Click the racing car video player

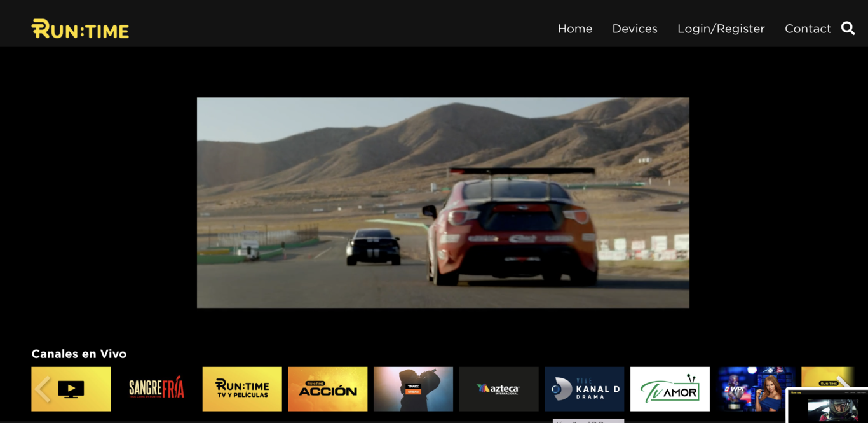pyautogui.click(x=443, y=202)
